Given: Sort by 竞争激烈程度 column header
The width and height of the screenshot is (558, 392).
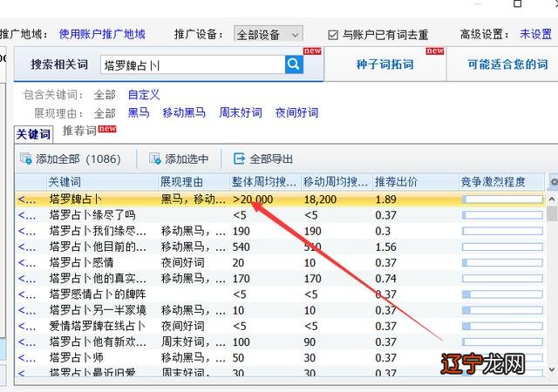Looking at the screenshot, I should click(501, 182).
